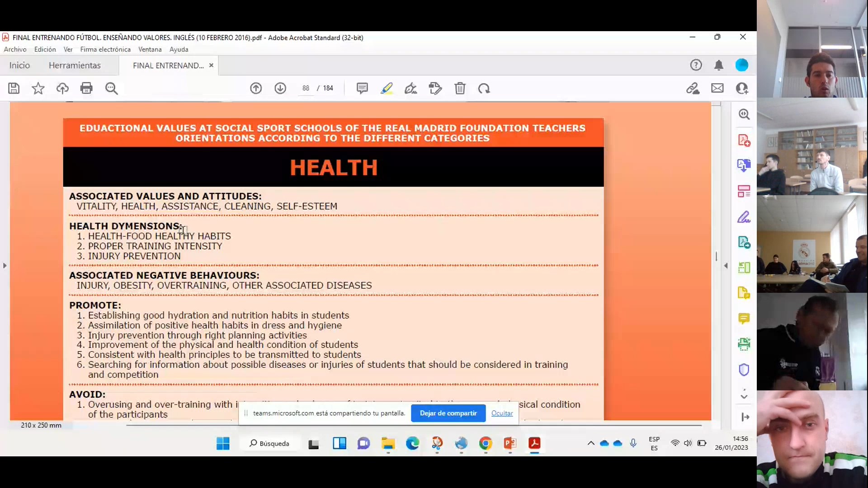Switch to the Inicio tab

pos(19,66)
